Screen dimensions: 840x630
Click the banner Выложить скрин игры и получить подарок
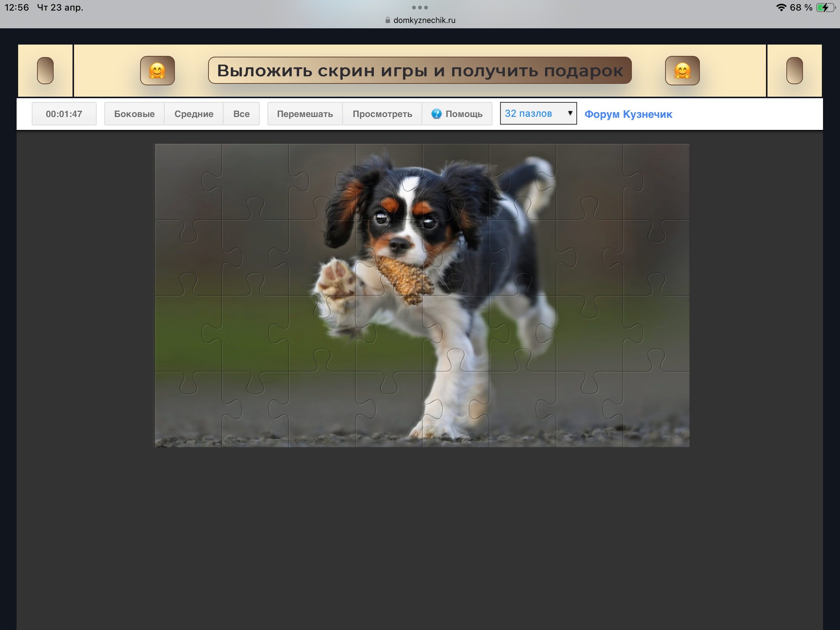[420, 71]
